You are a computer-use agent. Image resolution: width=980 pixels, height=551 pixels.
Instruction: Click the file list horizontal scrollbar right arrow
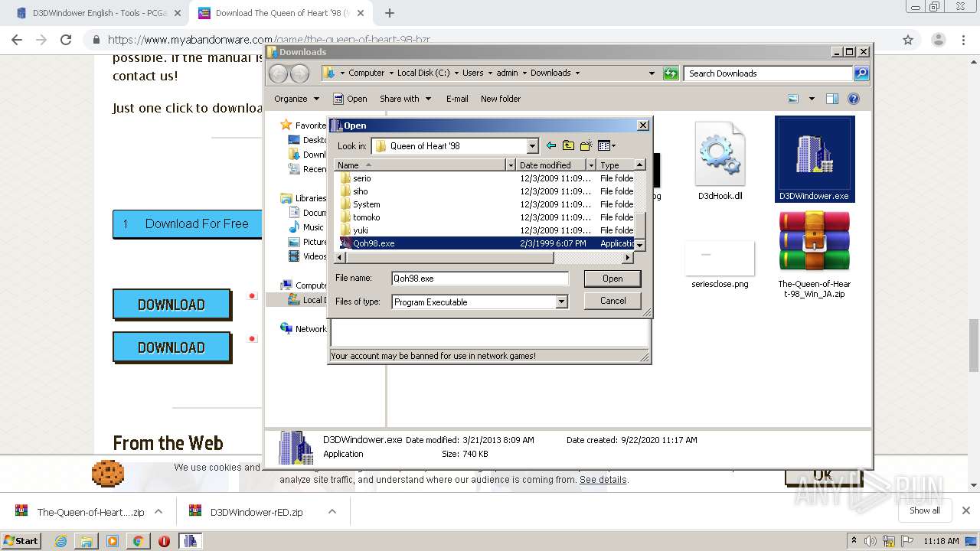tap(629, 258)
